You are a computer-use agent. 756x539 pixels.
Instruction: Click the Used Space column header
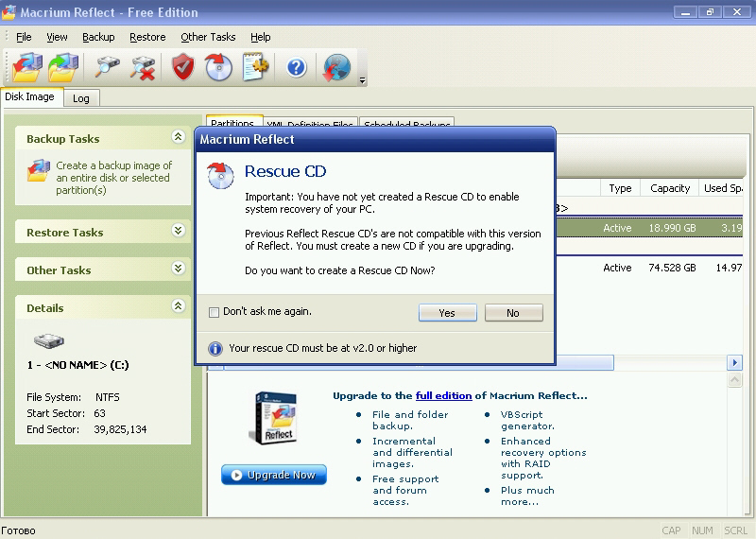pos(721,188)
